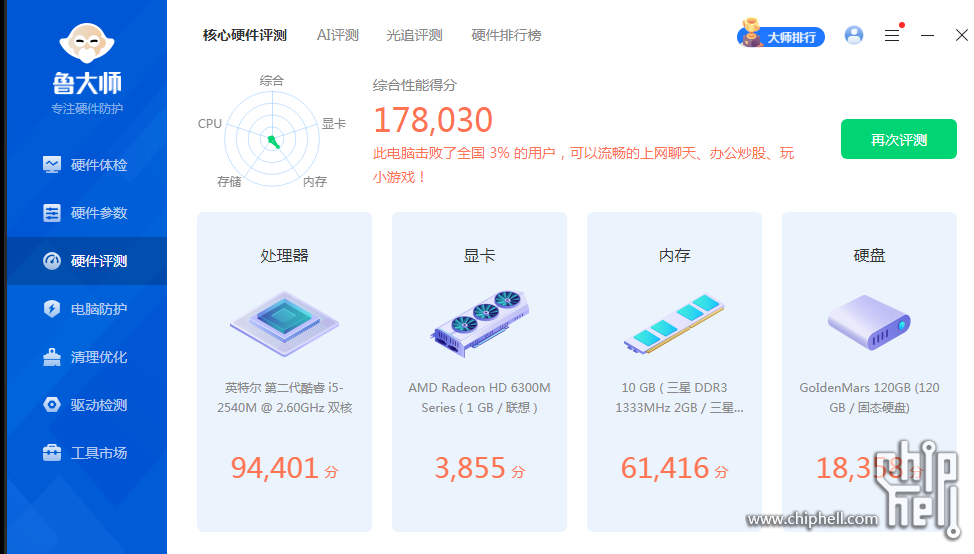Image resolution: width=974 pixels, height=554 pixels.
Task: Open the 硬件排行榜 tab
Action: (x=506, y=35)
